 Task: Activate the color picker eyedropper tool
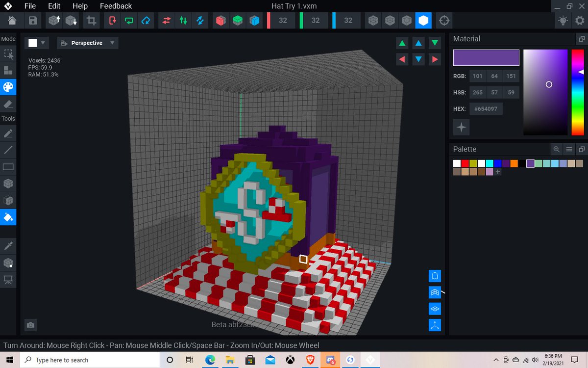point(8,245)
